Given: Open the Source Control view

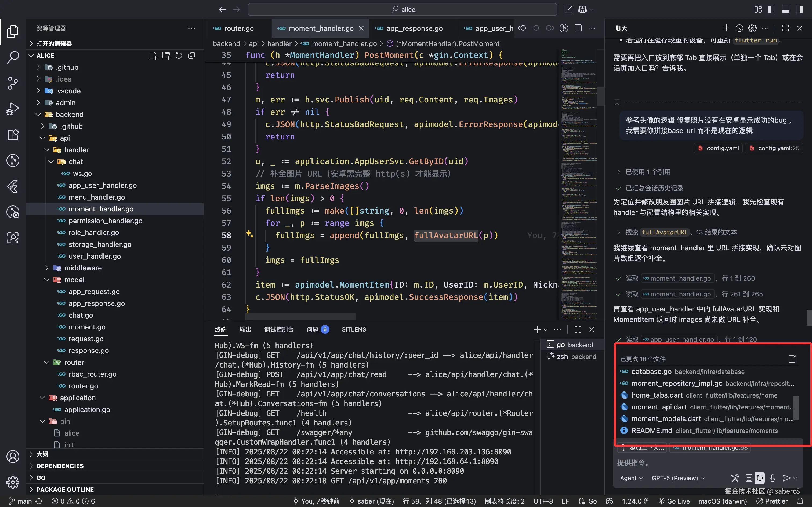Looking at the screenshot, I should coord(13,83).
